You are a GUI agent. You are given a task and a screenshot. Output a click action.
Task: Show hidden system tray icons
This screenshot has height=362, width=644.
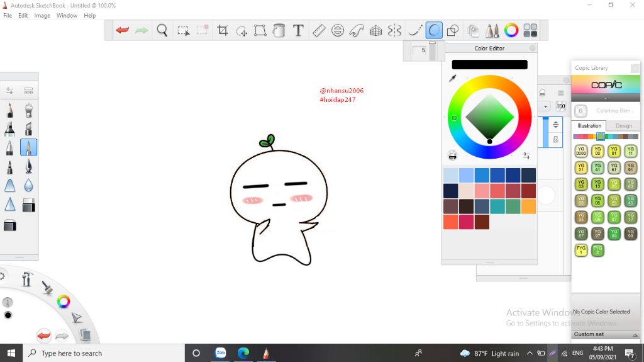(530, 353)
